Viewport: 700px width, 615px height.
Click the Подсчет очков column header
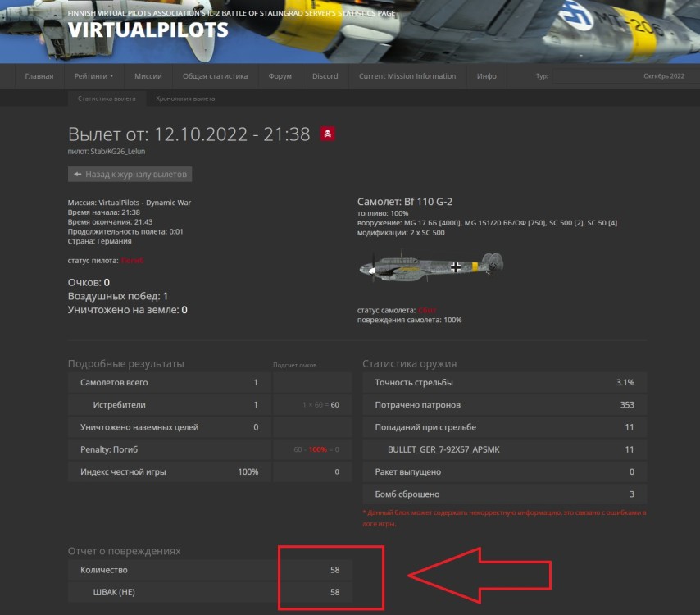coord(294,365)
